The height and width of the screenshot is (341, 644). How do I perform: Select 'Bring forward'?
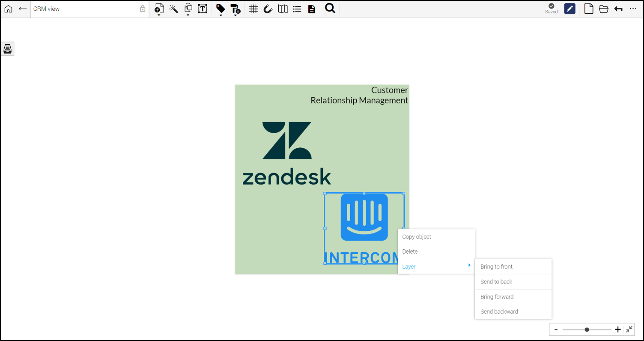click(x=513, y=296)
